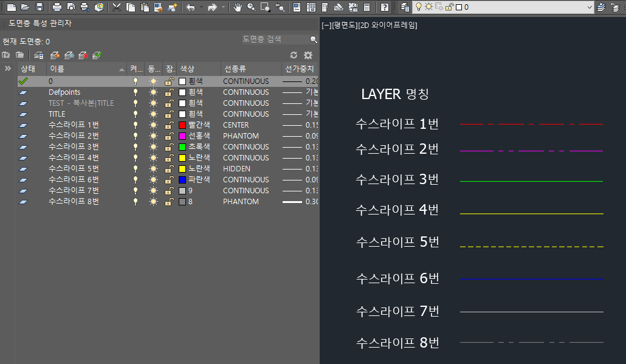This screenshot has height=364, width=626.
Task: Toggle on/off bulb for TITLE layer
Action: [136, 114]
